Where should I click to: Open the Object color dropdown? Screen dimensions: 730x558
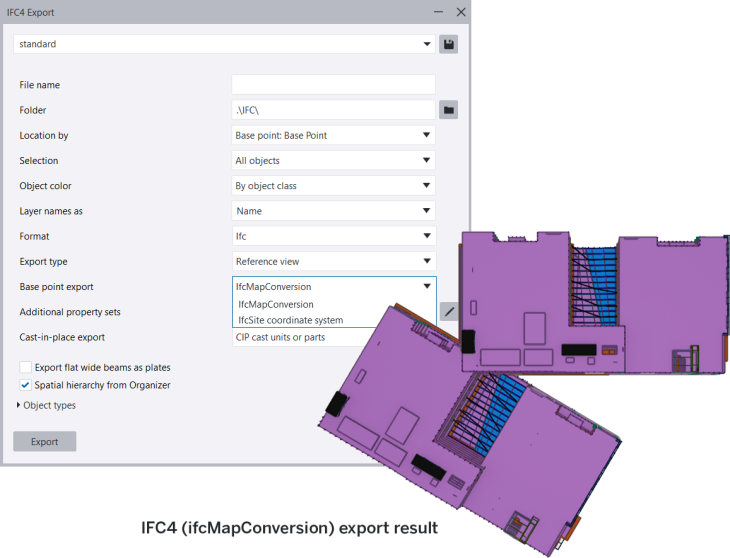pyautogui.click(x=333, y=186)
